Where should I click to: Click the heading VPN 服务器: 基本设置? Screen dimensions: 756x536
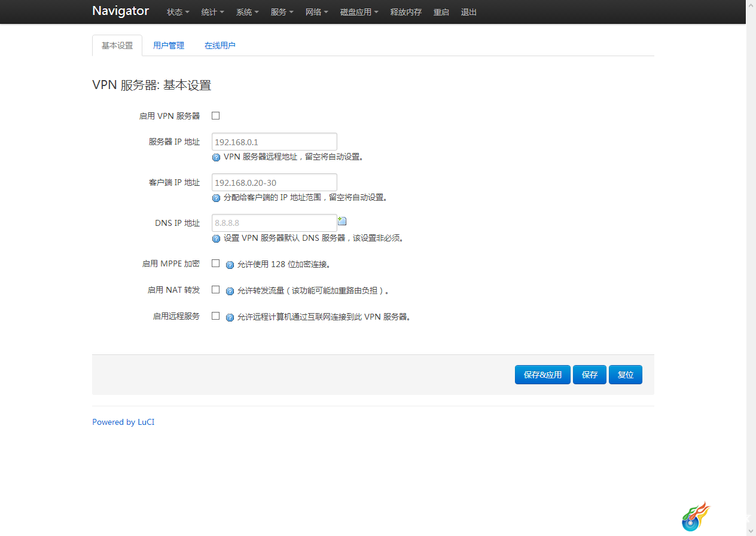click(152, 85)
